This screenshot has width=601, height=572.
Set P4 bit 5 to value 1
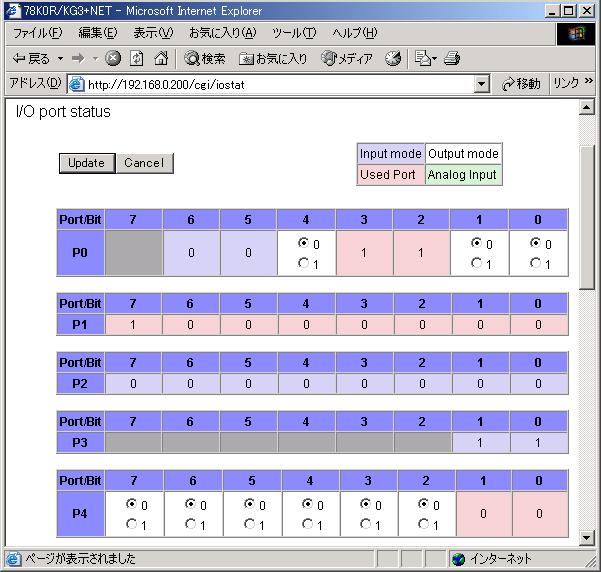coord(250,524)
